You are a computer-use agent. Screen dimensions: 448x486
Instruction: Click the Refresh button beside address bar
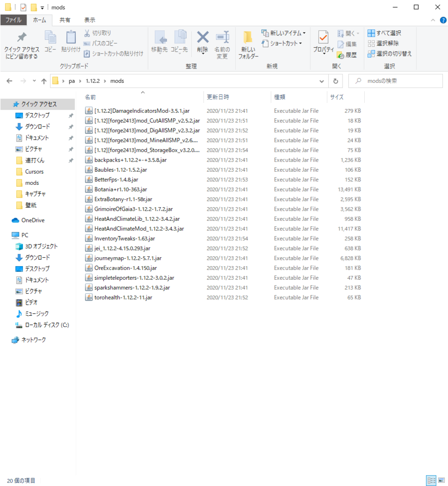(336, 81)
